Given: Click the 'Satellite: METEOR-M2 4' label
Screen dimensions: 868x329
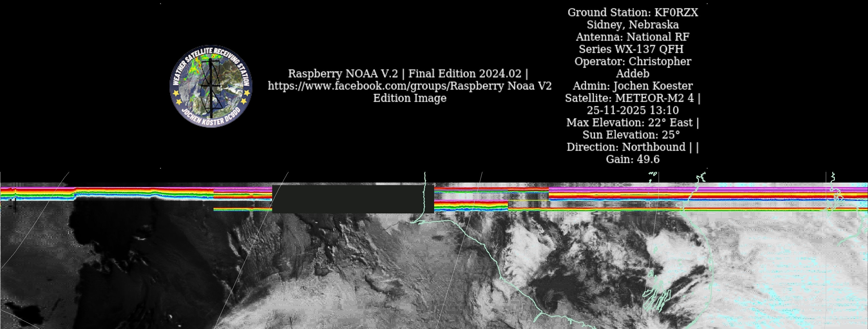Looking at the screenshot, I should [x=629, y=98].
